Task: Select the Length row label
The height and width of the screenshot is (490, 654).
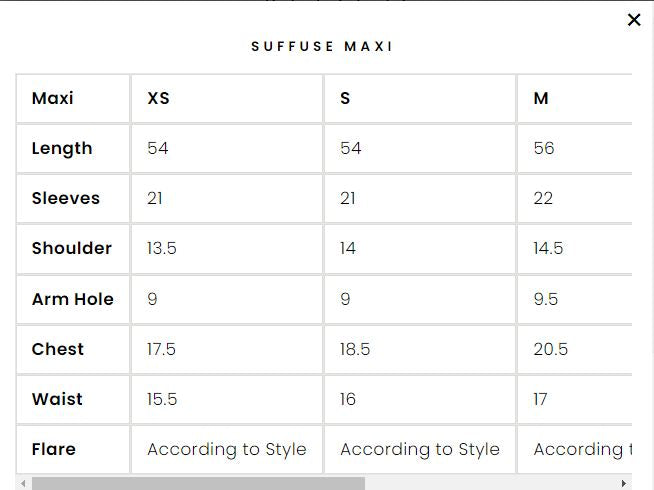Action: coord(62,148)
